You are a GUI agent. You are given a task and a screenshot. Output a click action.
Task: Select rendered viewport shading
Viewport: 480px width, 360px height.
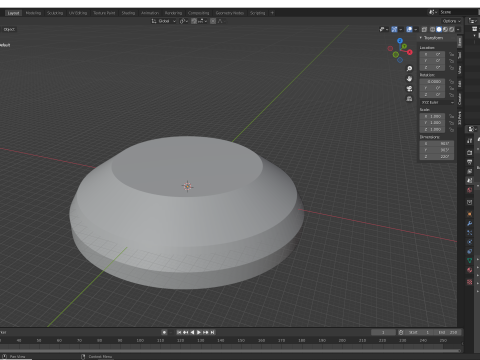pos(452,29)
